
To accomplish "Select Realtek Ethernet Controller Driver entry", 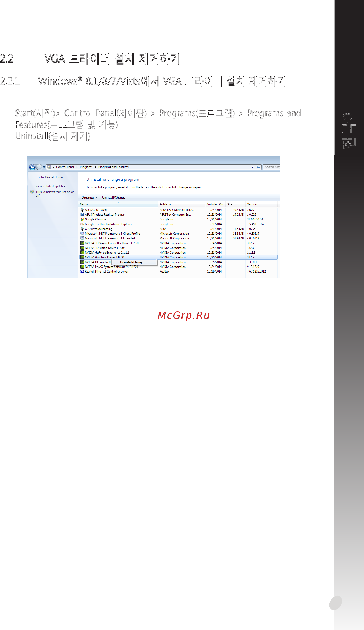I will (x=178, y=272).
